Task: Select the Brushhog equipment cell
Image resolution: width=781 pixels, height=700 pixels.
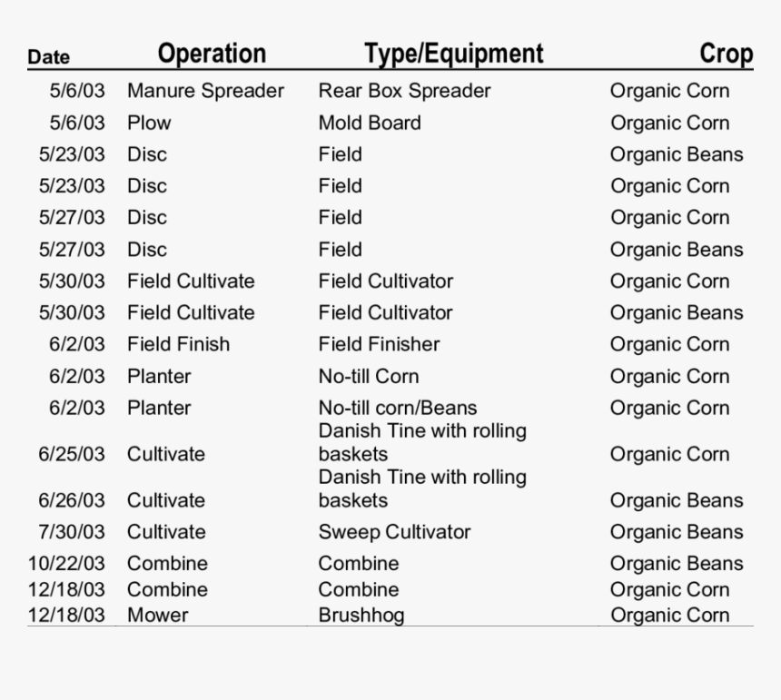Action: point(361,615)
